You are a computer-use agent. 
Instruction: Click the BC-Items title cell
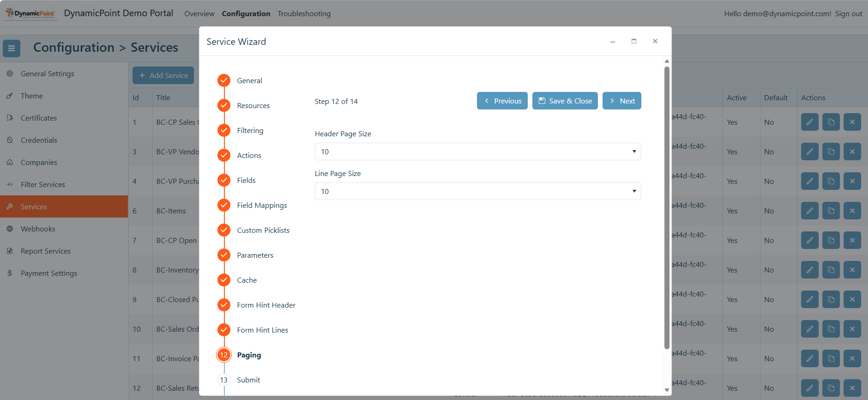point(171,211)
